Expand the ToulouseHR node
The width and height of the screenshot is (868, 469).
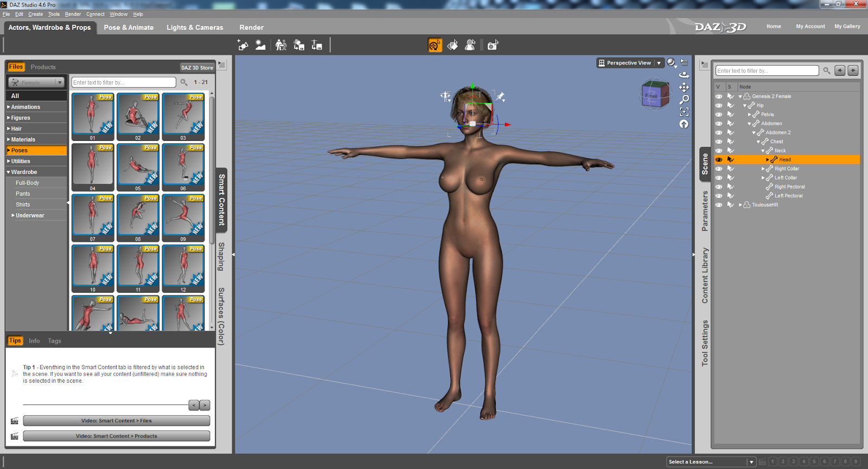point(740,205)
